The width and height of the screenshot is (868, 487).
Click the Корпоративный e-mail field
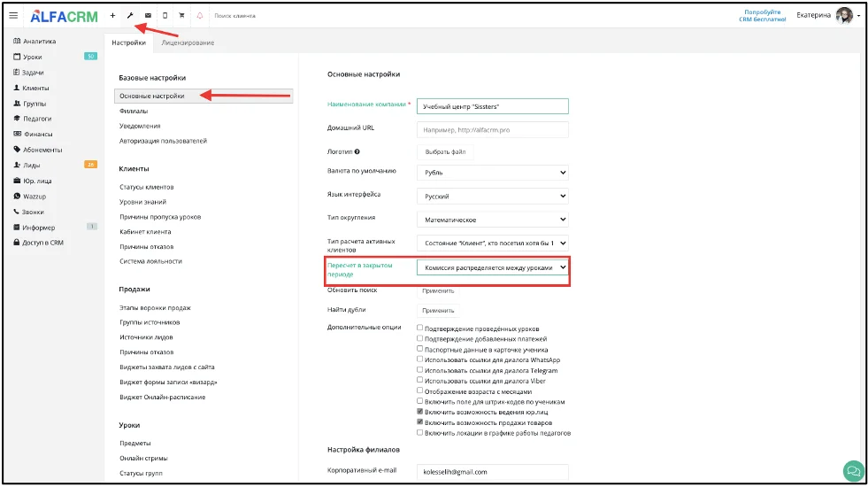(493, 472)
